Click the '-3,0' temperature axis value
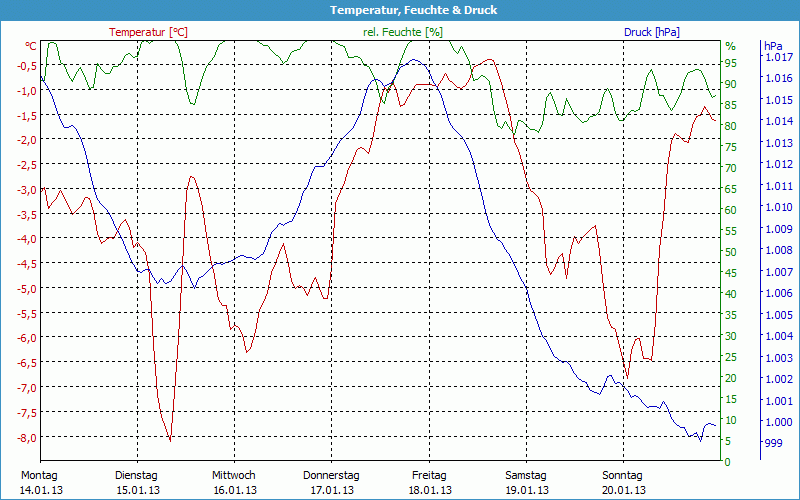This screenshot has width=800, height=500. coord(27,190)
